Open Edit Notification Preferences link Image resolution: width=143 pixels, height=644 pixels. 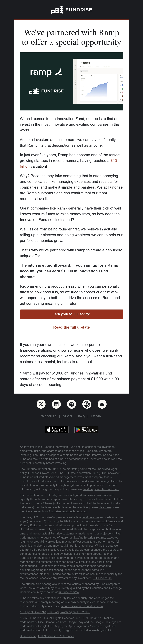[x=56, y=636]
